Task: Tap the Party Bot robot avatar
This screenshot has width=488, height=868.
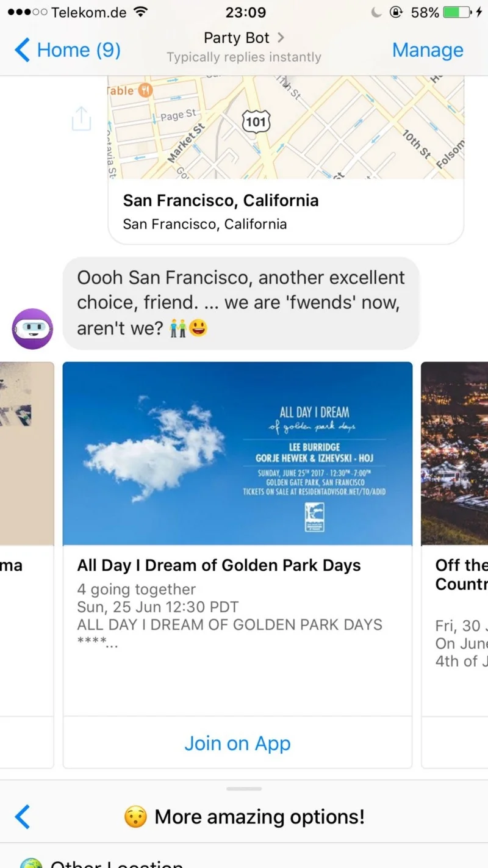Action: (32, 328)
